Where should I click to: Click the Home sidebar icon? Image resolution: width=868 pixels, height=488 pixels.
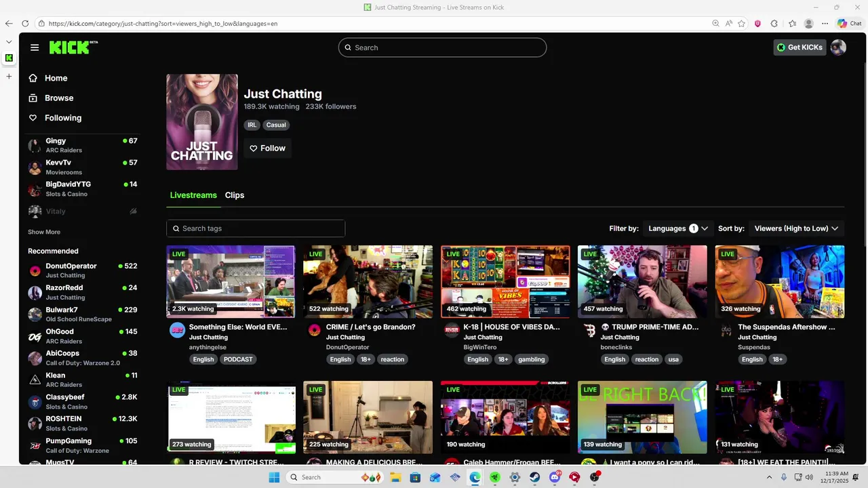click(33, 78)
